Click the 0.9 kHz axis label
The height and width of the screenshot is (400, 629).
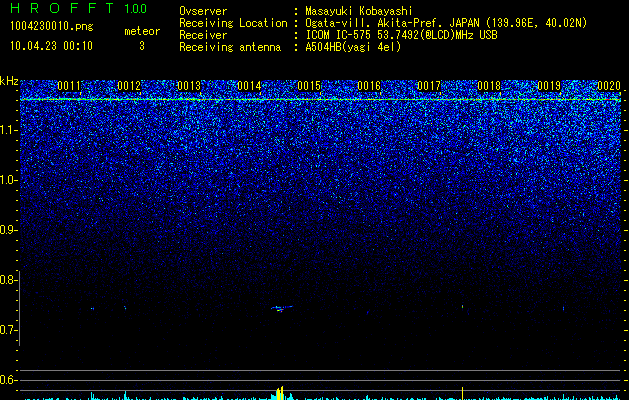point(8,230)
